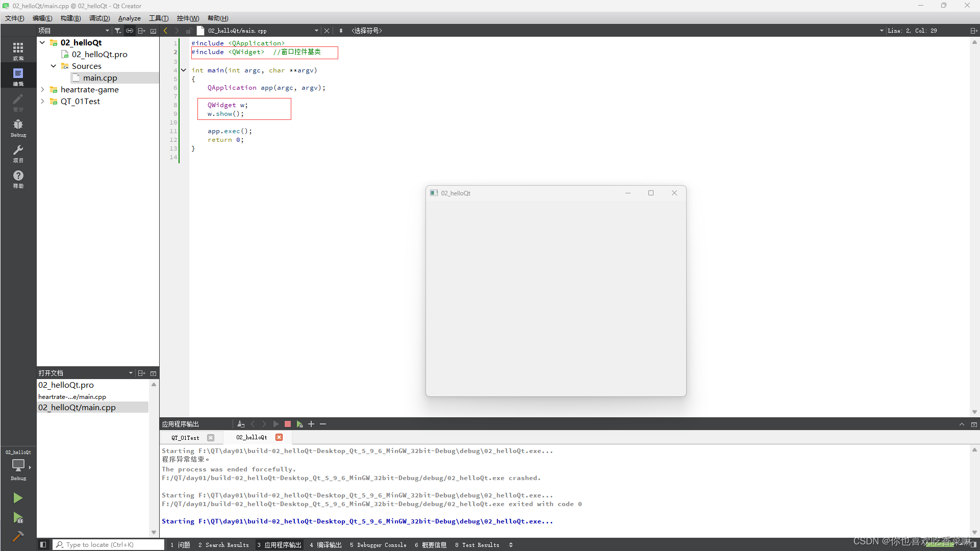Stop the running program with red square
Screen dimensions: 980x551
tap(288, 424)
